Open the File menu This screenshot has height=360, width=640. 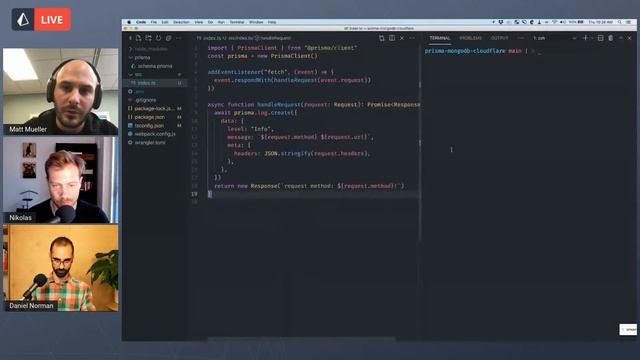tap(153, 22)
